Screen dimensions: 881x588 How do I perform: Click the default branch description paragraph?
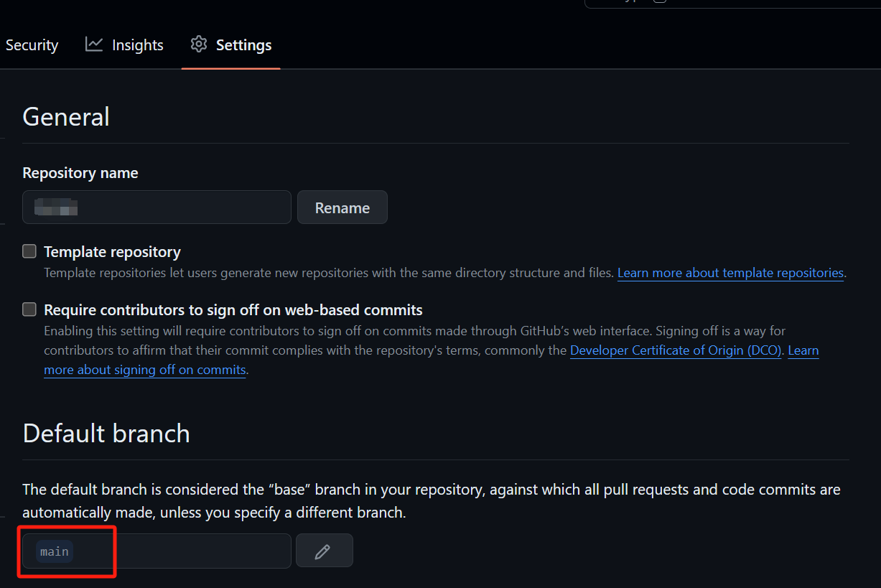(432, 501)
